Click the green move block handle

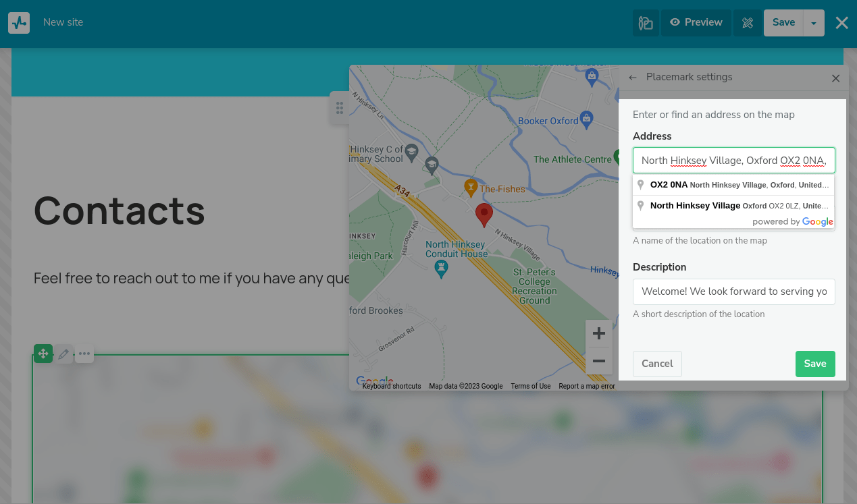pos(43,354)
